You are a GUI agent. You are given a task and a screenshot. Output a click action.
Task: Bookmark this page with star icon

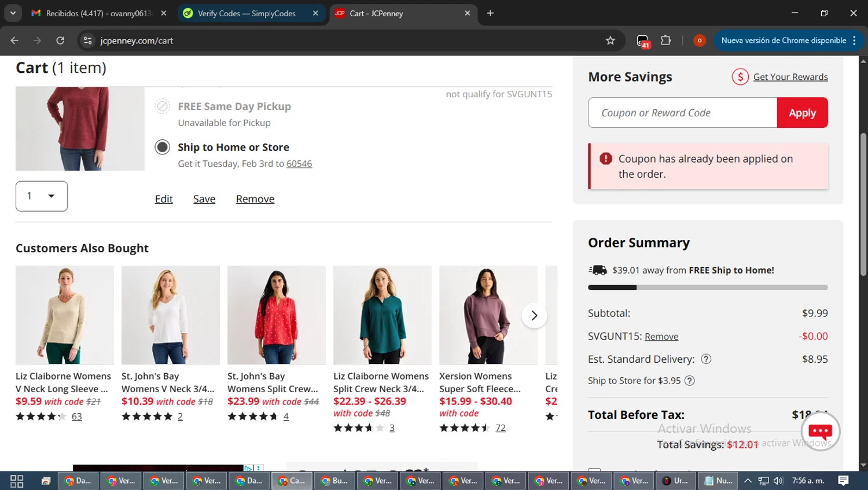pos(610,40)
